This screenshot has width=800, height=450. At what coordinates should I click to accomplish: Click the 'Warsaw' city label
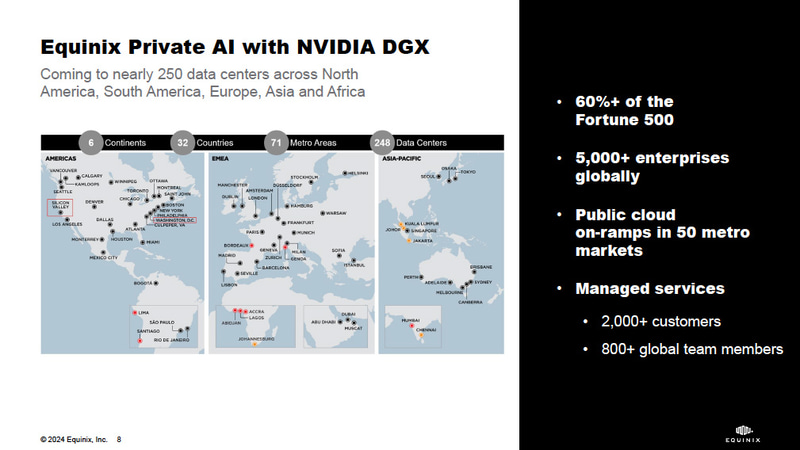(x=336, y=213)
